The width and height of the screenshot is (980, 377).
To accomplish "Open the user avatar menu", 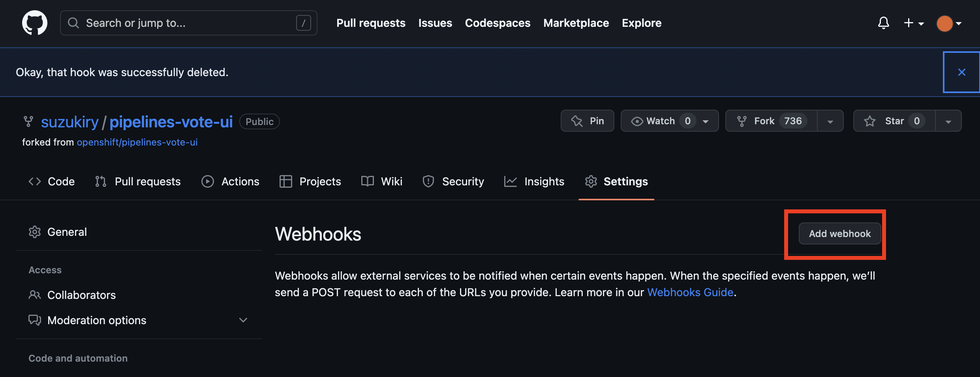I will [949, 23].
